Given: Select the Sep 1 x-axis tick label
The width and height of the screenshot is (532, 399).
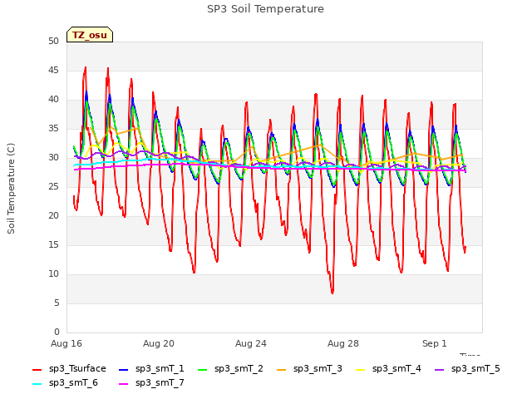Looking at the screenshot, I should pos(434,343).
